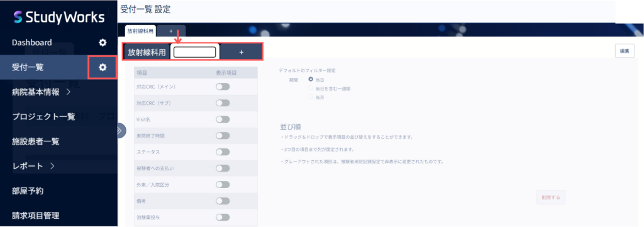Click the Dashboard gear icon
Image resolution: width=644 pixels, height=227 pixels.
click(x=103, y=42)
